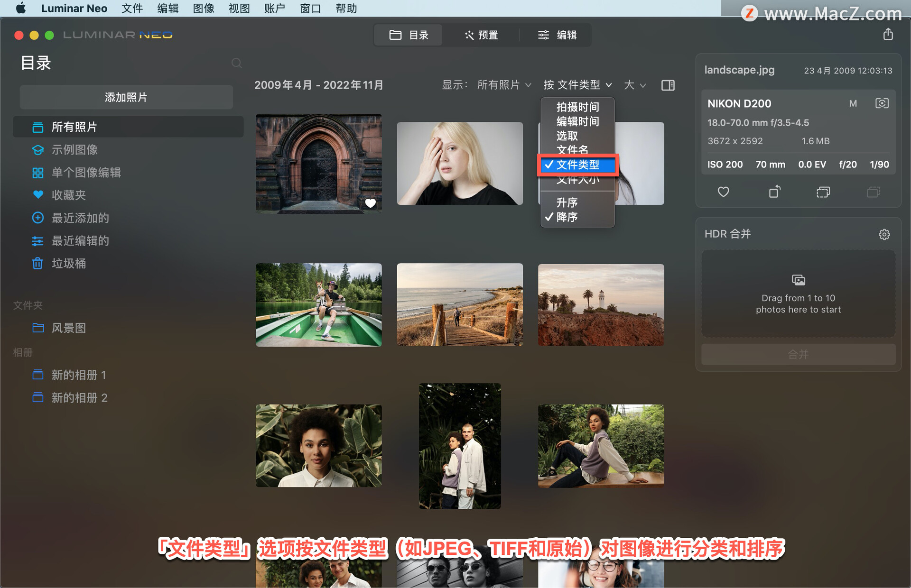Screen dimensions: 911x588
Task: Select 所有照片 in the sidebar
Action: [128, 127]
